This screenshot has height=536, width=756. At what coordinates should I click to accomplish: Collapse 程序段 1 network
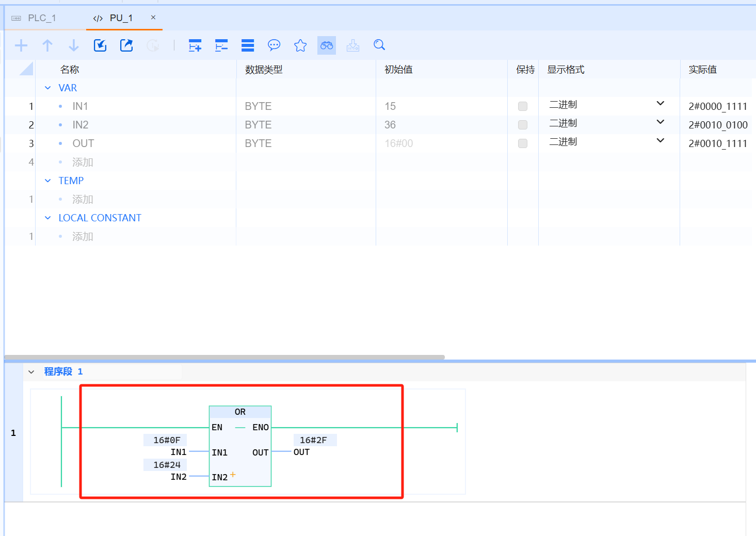pyautogui.click(x=31, y=372)
